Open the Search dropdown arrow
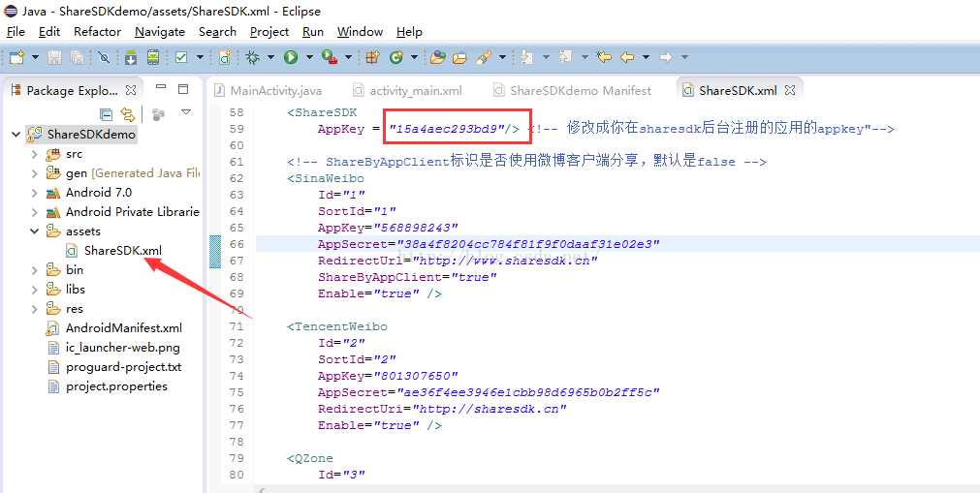 502,57
